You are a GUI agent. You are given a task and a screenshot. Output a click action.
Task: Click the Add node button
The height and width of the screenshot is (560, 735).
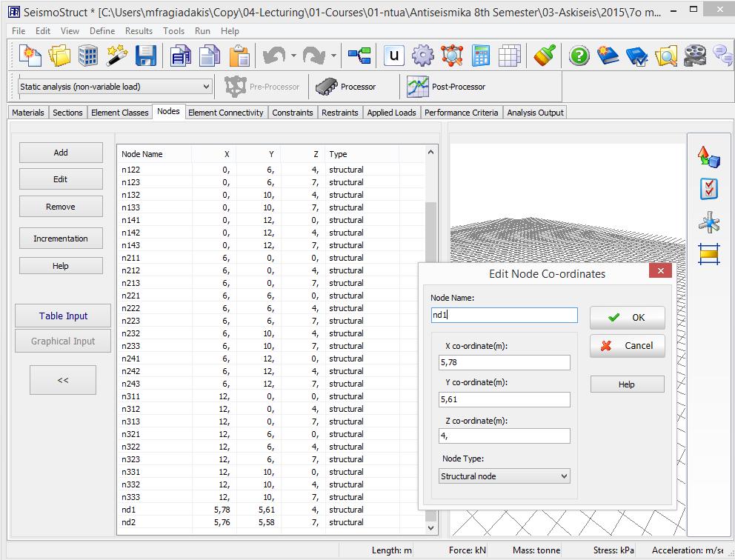61,153
